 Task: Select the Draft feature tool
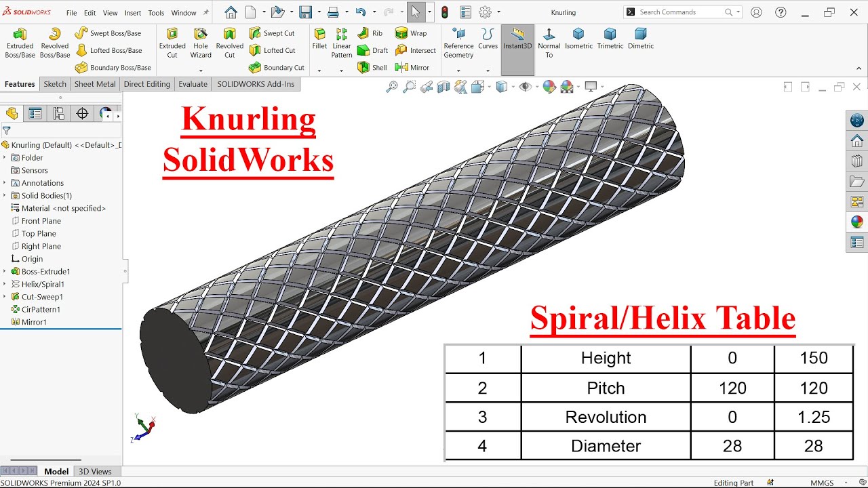(x=373, y=50)
